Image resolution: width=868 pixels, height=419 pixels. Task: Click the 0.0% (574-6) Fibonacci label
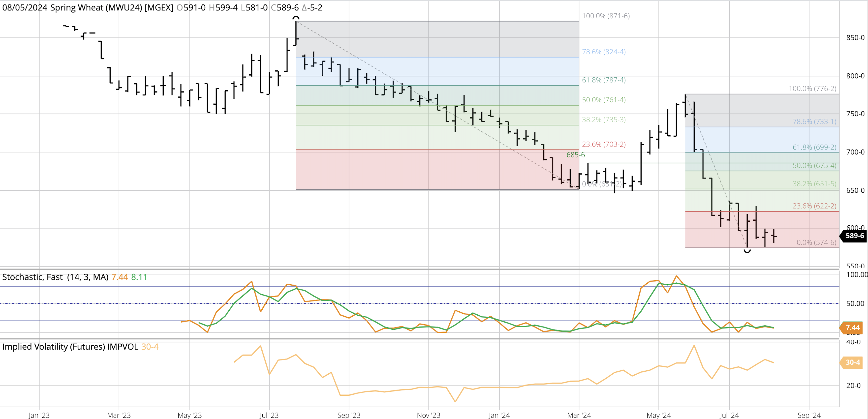pos(816,242)
